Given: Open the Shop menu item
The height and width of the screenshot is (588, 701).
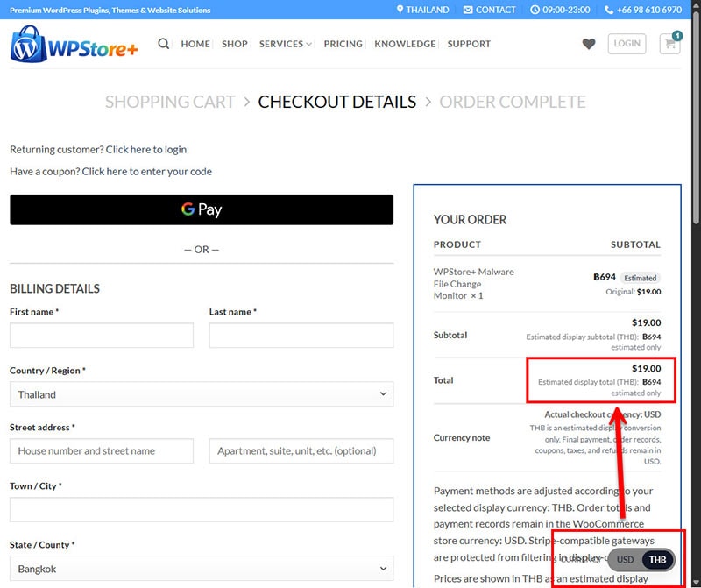Looking at the screenshot, I should point(235,44).
